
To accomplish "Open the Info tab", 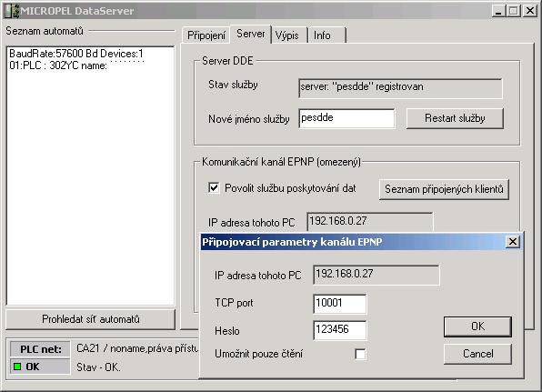I will point(322,35).
